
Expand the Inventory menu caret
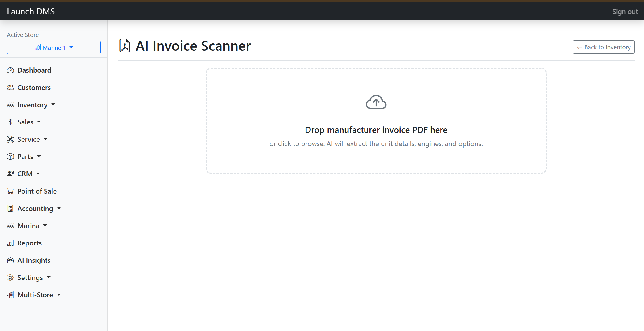tap(53, 105)
